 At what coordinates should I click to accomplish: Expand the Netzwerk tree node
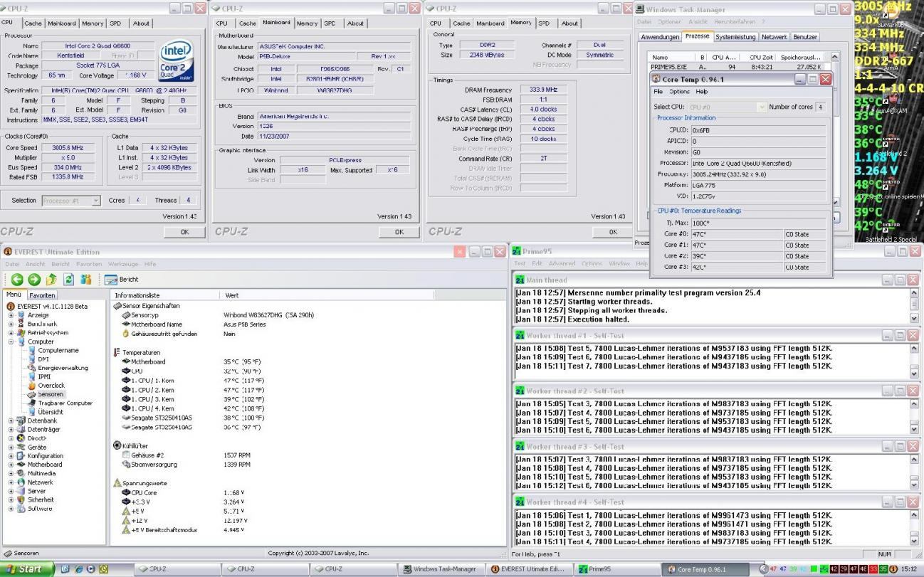coord(11,482)
